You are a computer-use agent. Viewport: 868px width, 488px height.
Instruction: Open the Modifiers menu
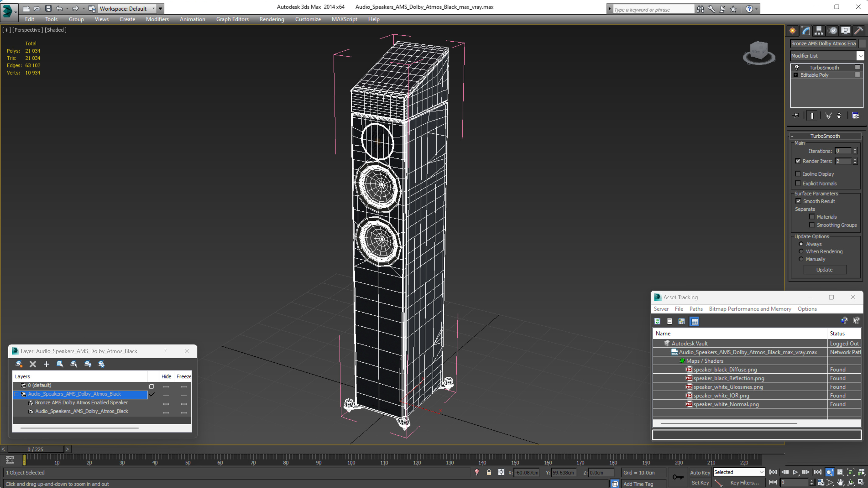(x=157, y=19)
